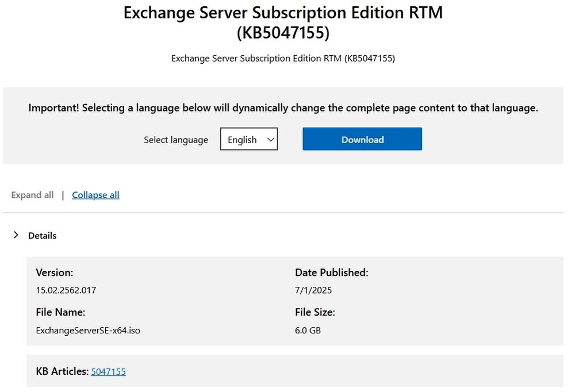Click the Expand all link
This screenshot has height=392, width=575.
click(x=32, y=195)
